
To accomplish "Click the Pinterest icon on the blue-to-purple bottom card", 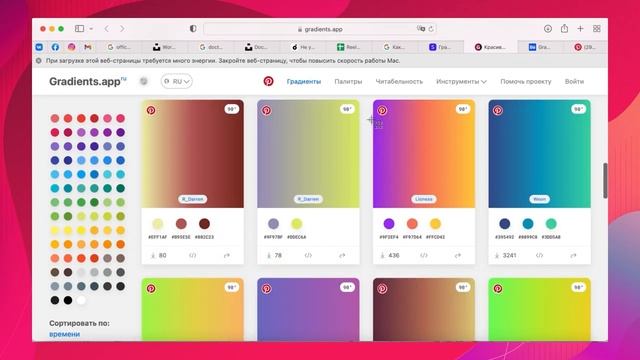I will (x=267, y=289).
